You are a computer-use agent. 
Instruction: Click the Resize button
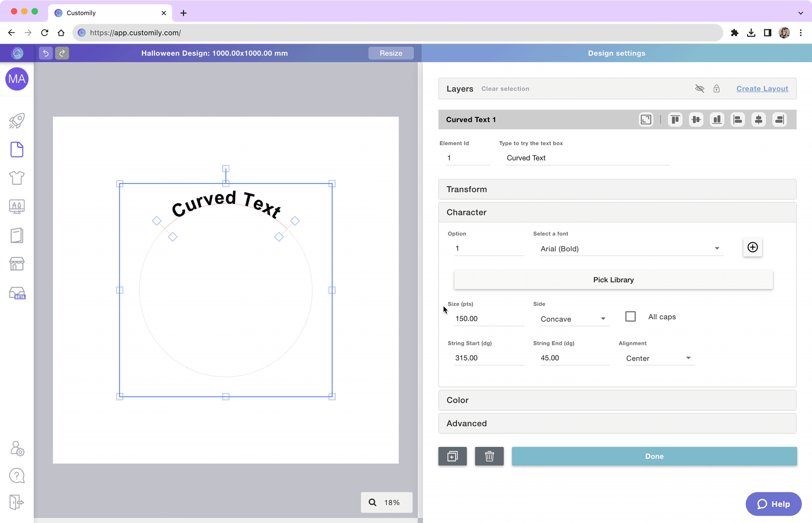391,53
